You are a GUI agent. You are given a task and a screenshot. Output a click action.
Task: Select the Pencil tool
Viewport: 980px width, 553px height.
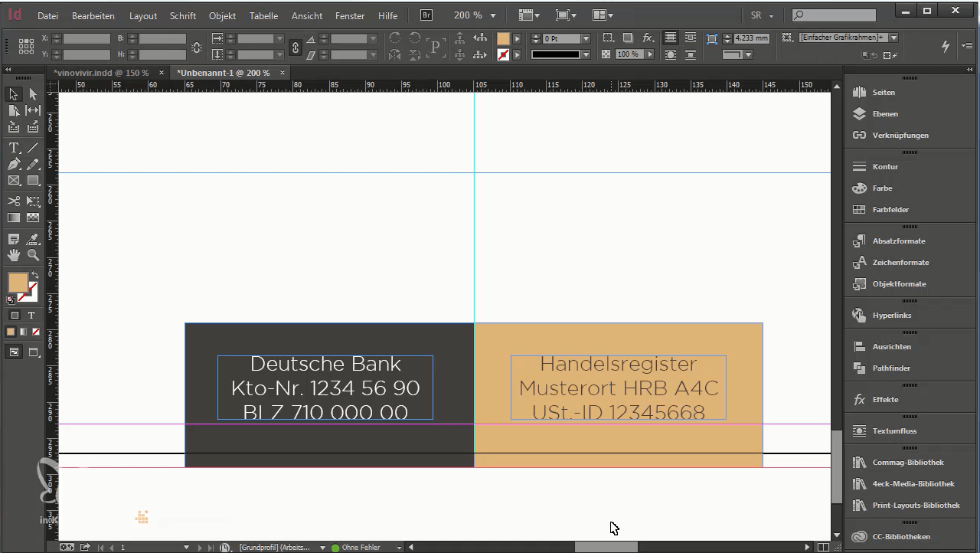pyautogui.click(x=33, y=165)
